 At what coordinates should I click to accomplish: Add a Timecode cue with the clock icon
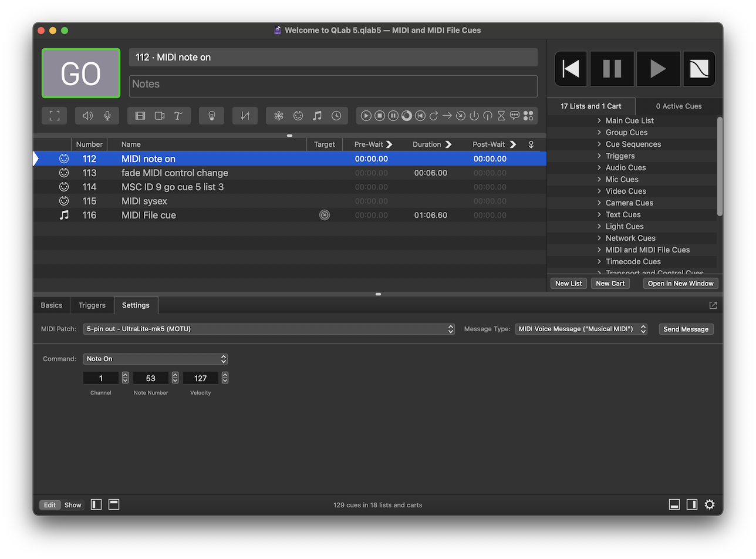point(336,116)
